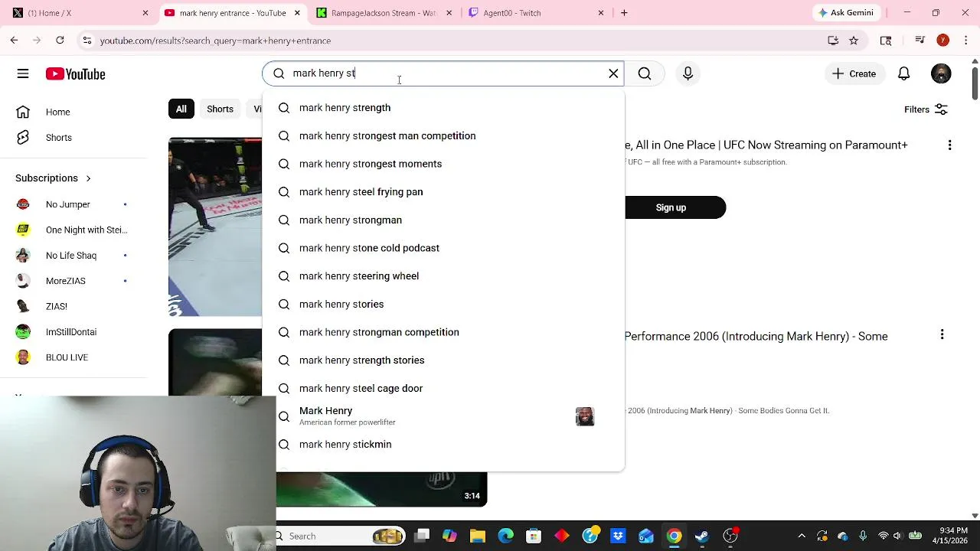Select the All filter chip

181,109
